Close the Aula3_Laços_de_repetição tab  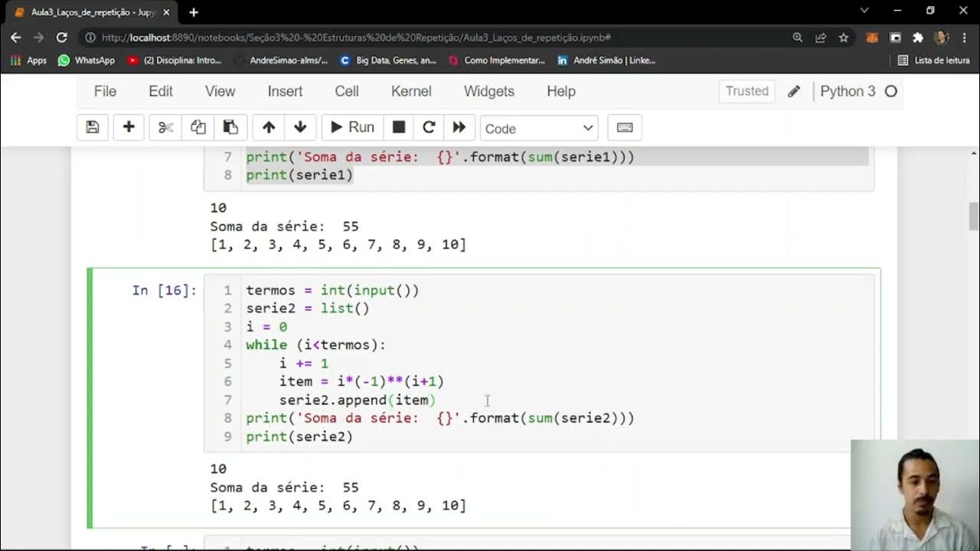point(166,12)
